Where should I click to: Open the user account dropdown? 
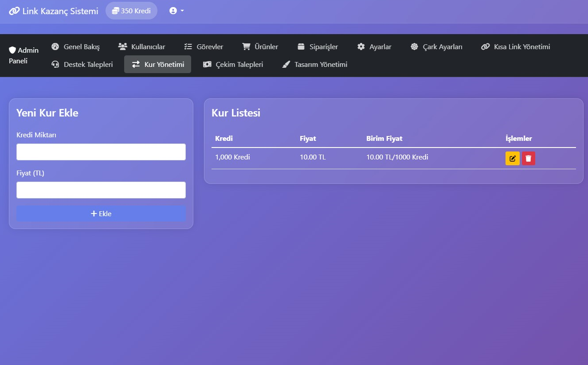[176, 11]
